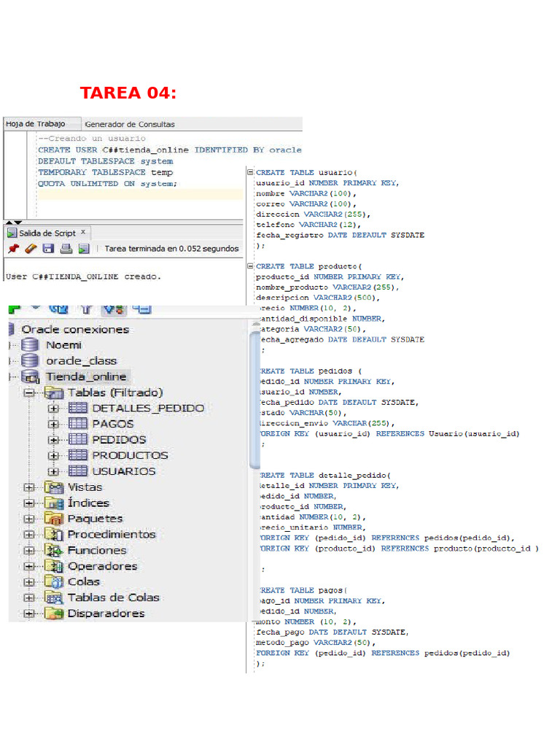Expand the Funciones node

coord(29,551)
